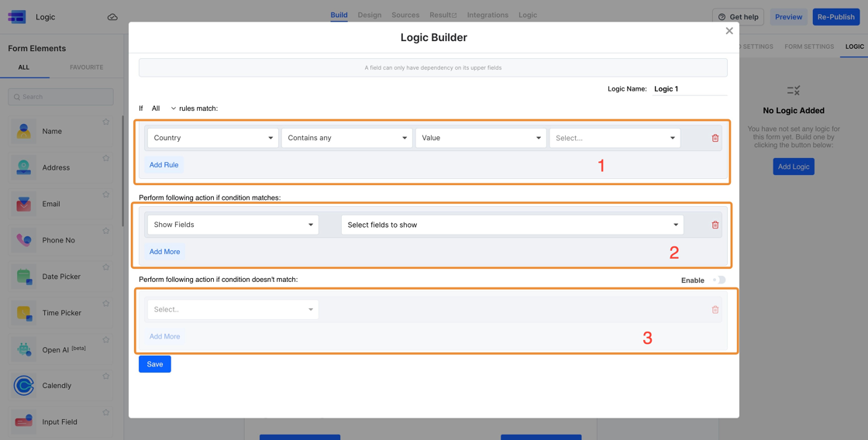Delete the Country rule with trash icon
868x440 pixels.
(x=715, y=138)
